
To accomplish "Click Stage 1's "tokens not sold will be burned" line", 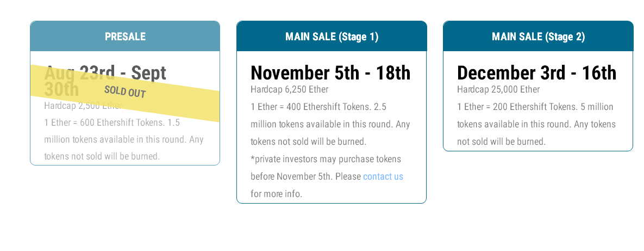I will point(308,142).
